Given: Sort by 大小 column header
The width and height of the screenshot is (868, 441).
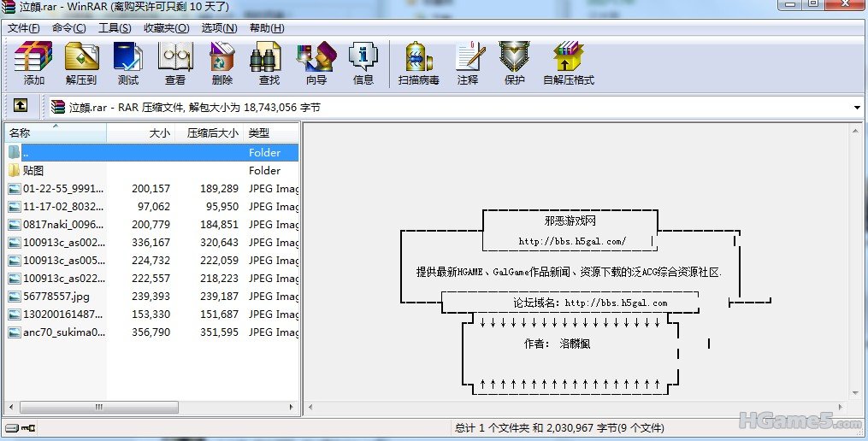Looking at the screenshot, I should [158, 133].
